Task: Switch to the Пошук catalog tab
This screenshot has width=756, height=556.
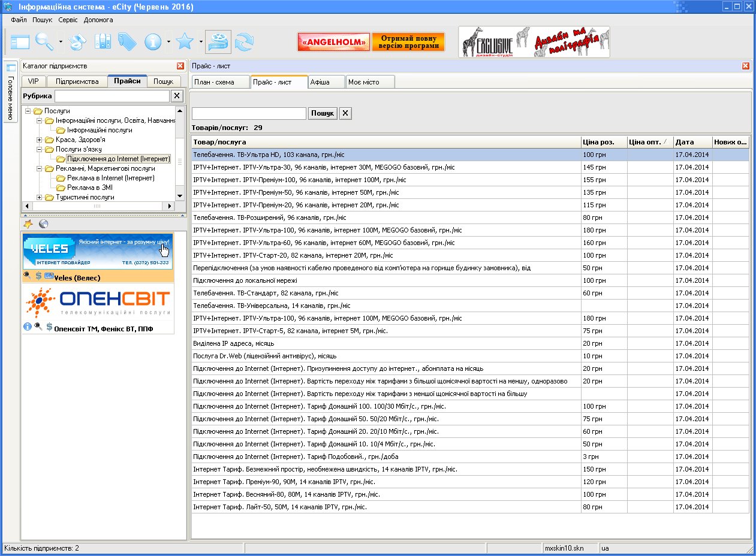Action: pos(163,81)
